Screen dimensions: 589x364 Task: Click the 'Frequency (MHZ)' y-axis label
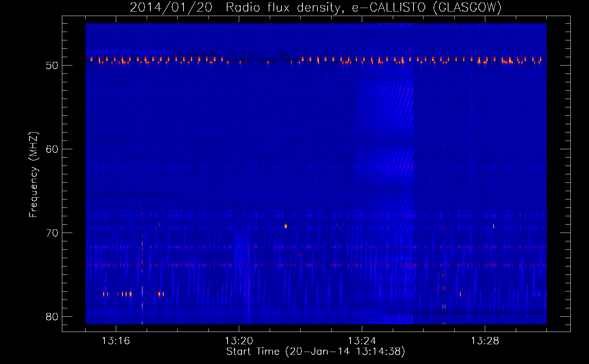[33, 175]
